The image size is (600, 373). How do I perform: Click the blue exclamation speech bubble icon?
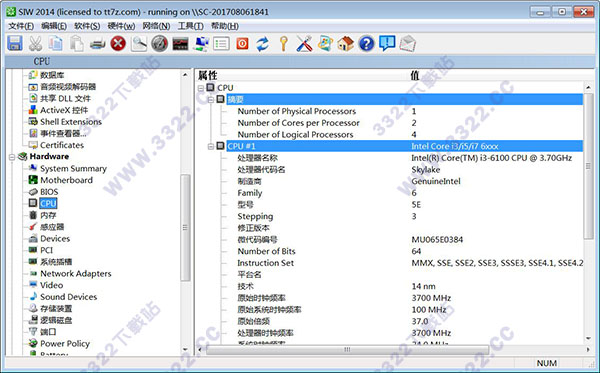point(387,43)
